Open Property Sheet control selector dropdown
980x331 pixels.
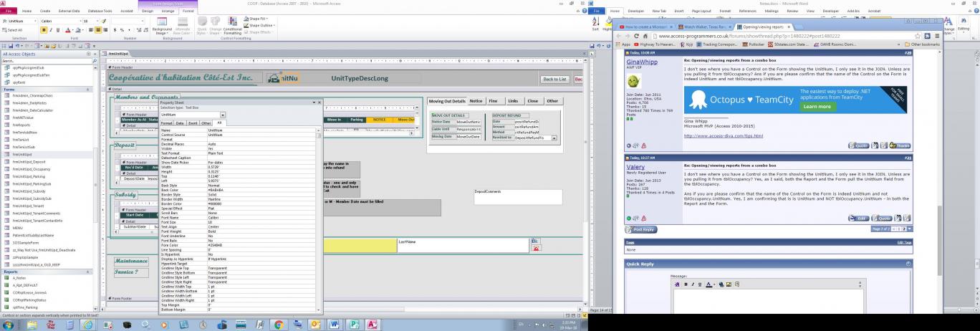click(223, 115)
